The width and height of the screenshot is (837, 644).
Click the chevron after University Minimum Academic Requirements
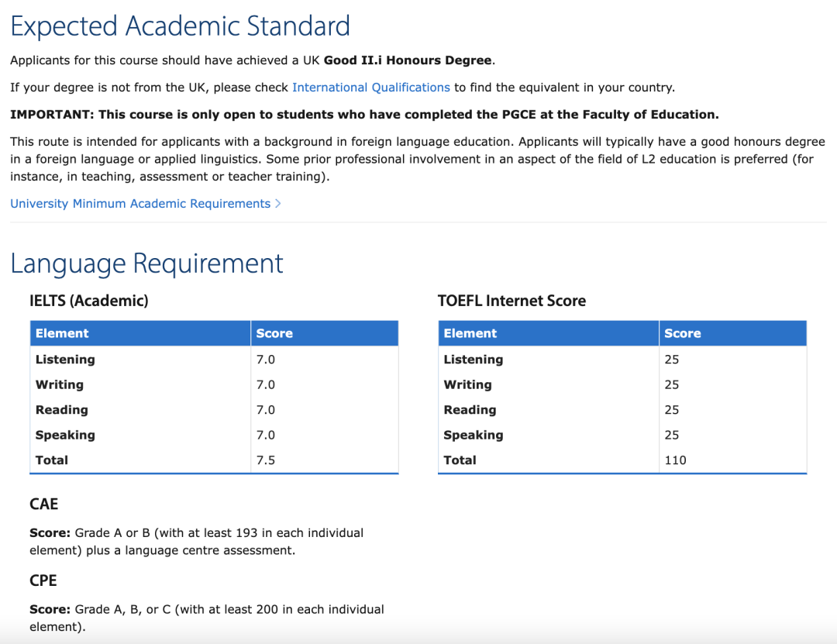(x=278, y=204)
